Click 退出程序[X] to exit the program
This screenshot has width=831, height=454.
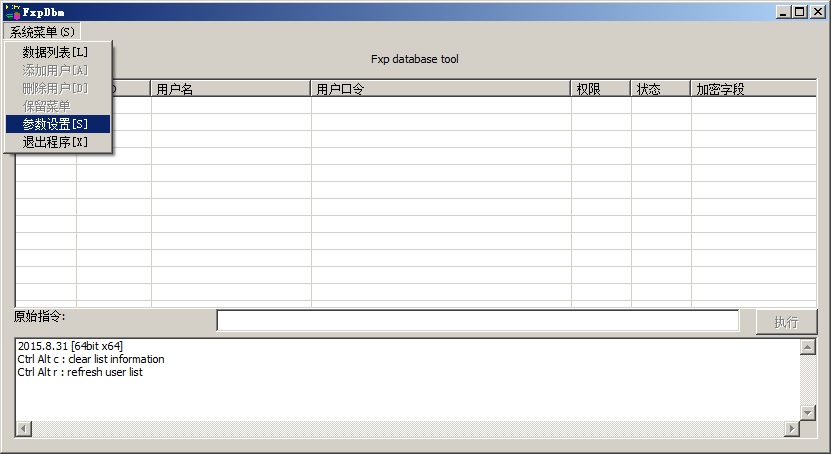pyautogui.click(x=55, y=142)
